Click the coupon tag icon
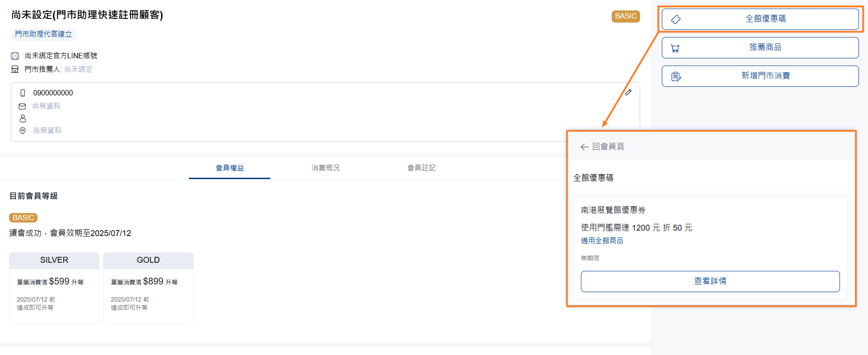This screenshot has width=868, height=355. tap(676, 19)
